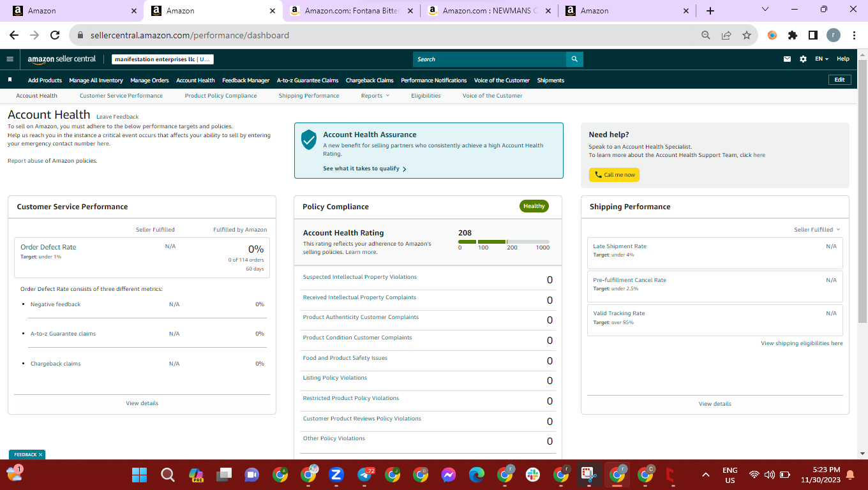Open the Reports dropdown in sub-navigation
The image size is (868, 490).
[375, 96]
